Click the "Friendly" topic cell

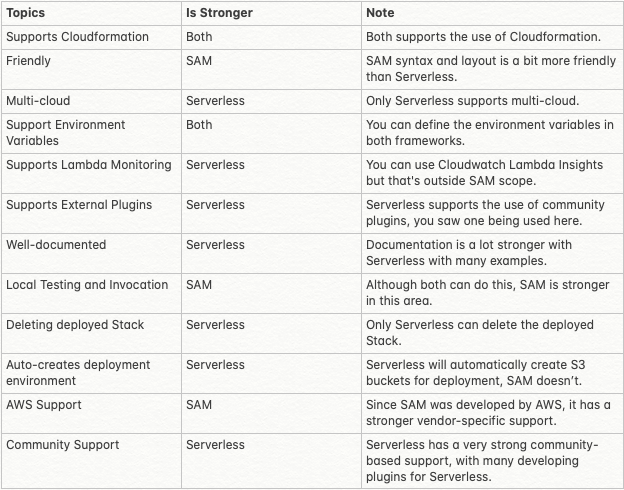pos(29,61)
